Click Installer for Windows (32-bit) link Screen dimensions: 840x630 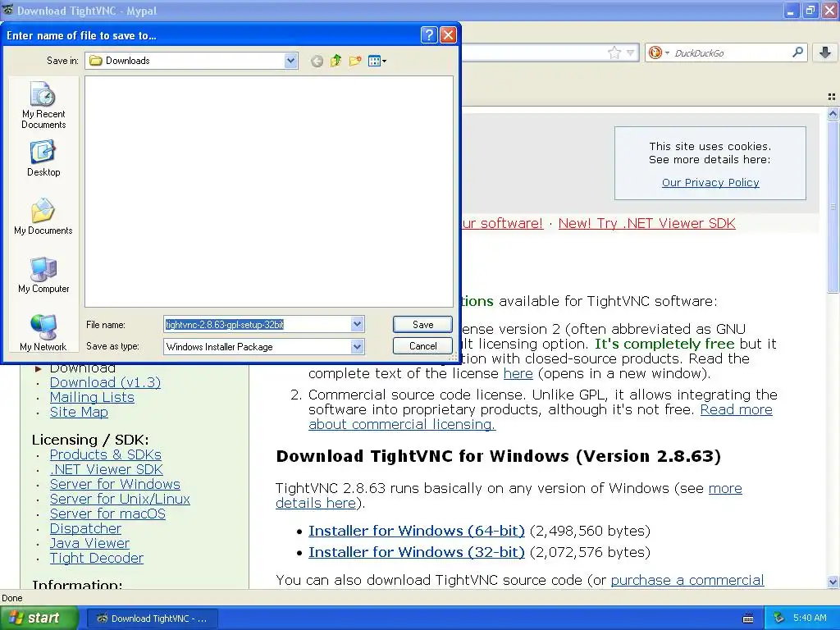pos(416,552)
